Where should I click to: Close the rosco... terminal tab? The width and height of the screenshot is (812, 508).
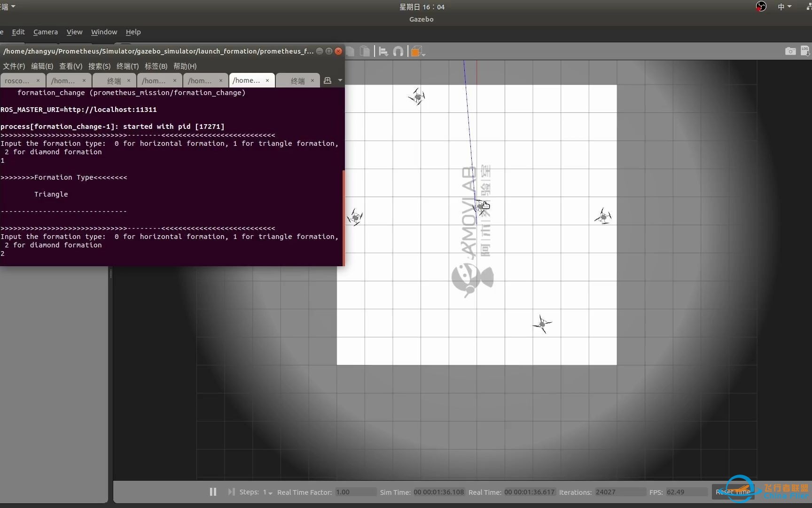tap(38, 80)
